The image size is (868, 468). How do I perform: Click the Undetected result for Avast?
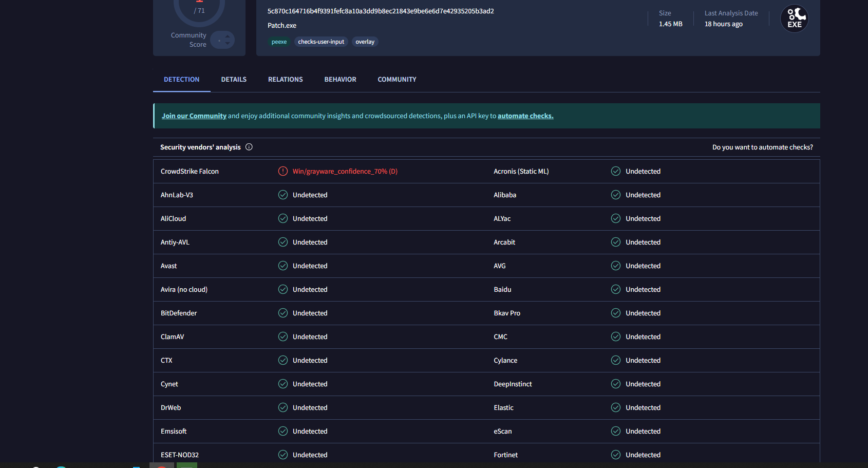[310, 266]
